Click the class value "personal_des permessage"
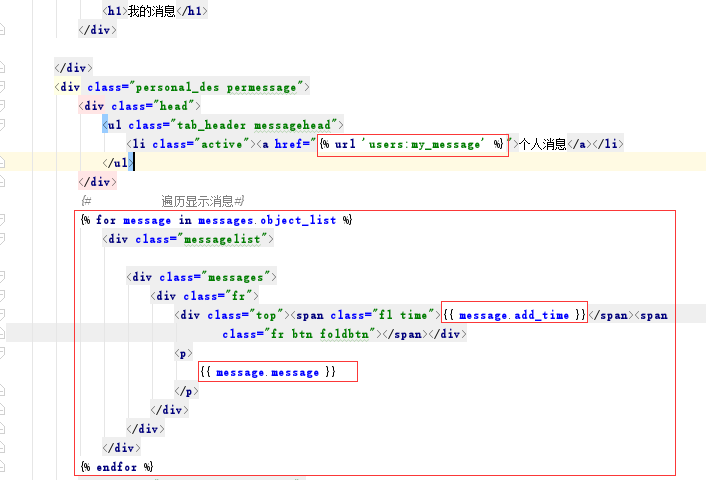Image resolution: width=706 pixels, height=480 pixels. pos(216,87)
